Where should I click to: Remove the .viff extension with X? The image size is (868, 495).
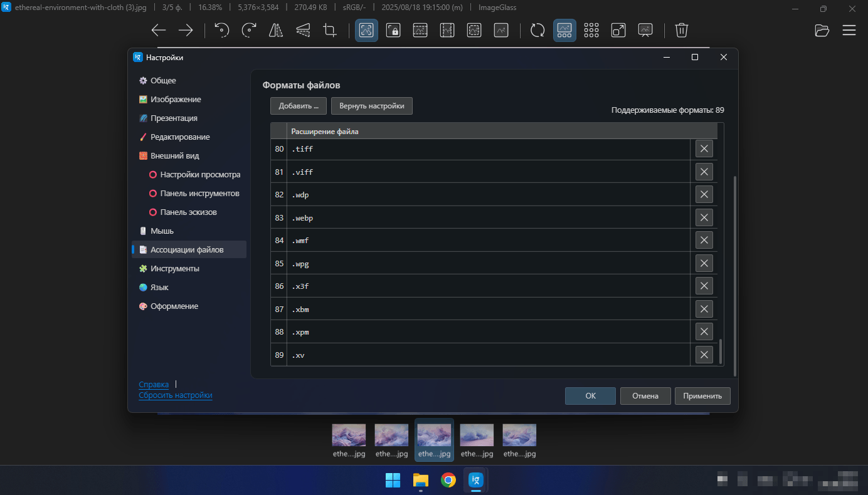[x=704, y=172]
